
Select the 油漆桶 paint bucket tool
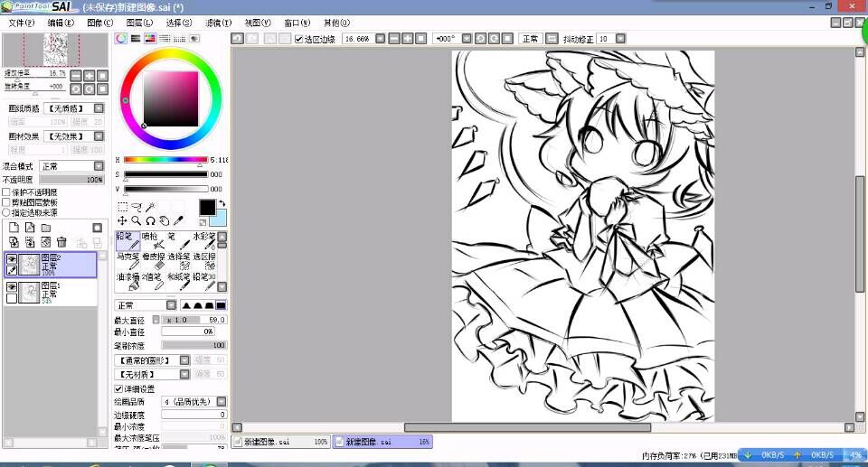coord(127,282)
